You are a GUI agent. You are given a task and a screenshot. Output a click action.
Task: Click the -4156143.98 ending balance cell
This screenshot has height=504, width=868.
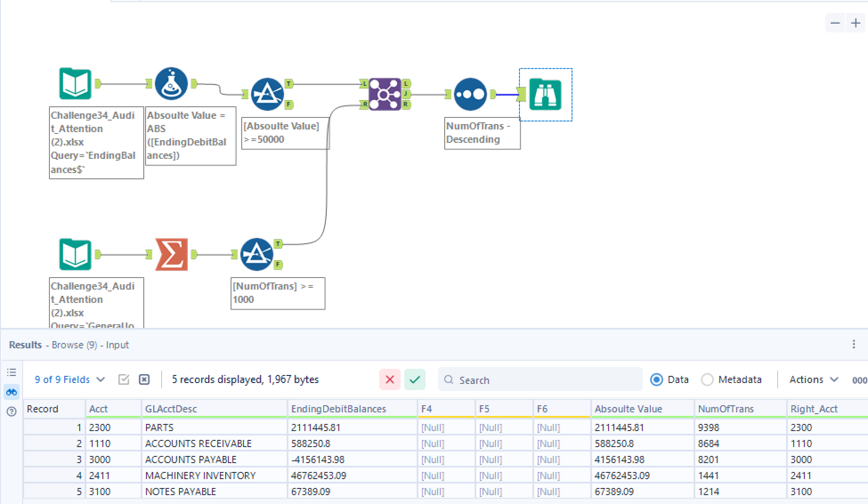pos(353,460)
